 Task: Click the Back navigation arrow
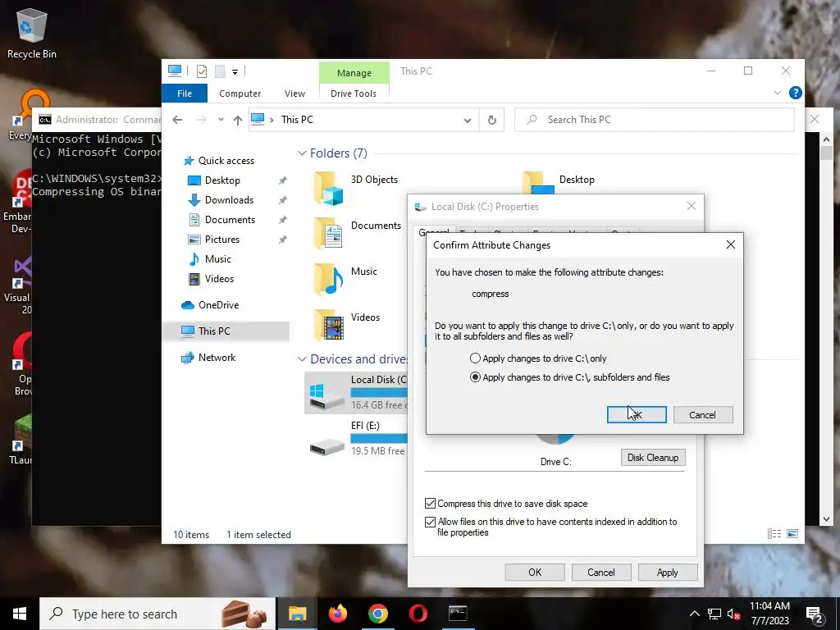(177, 120)
